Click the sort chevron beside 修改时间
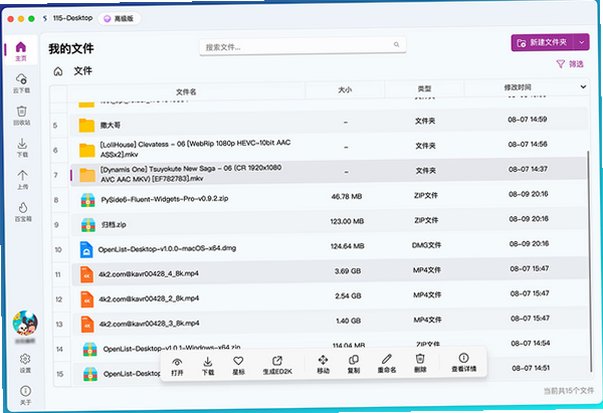Screen dimensions: 603x413 (x=583, y=87)
